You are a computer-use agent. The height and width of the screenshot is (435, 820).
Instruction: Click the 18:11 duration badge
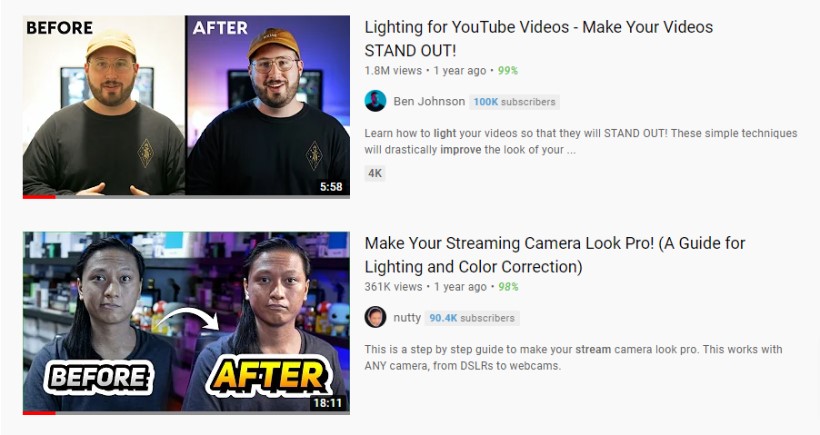click(328, 403)
